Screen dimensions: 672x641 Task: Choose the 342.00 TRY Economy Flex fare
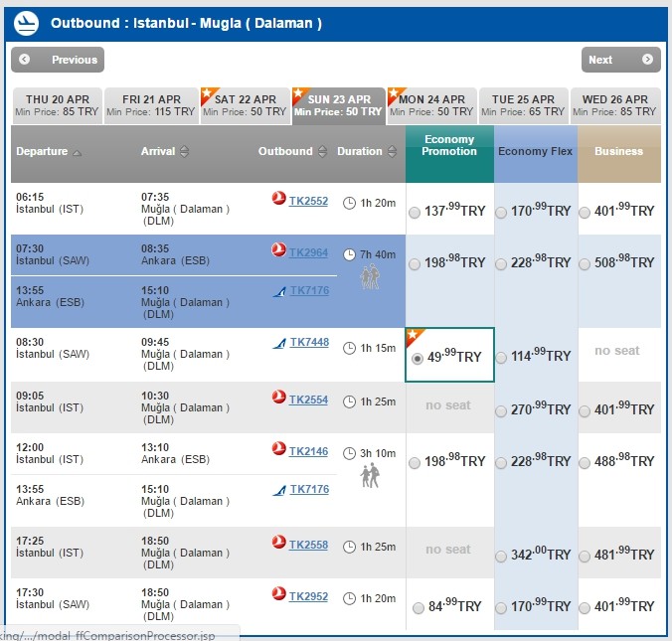(x=501, y=557)
